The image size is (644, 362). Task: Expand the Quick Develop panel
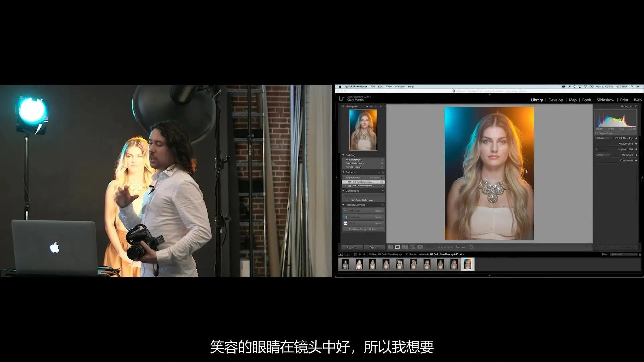pyautogui.click(x=636, y=138)
